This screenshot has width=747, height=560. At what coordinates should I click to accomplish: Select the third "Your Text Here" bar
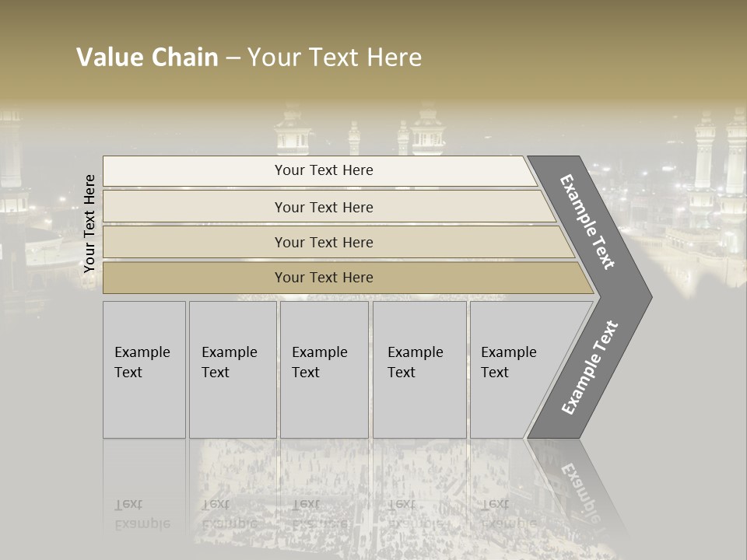[324, 242]
